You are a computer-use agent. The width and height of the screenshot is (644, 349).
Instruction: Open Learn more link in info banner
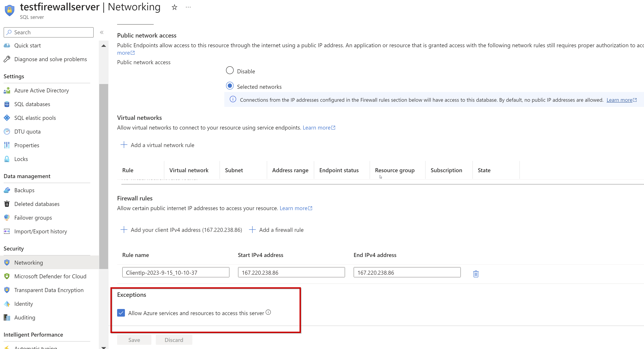622,100
